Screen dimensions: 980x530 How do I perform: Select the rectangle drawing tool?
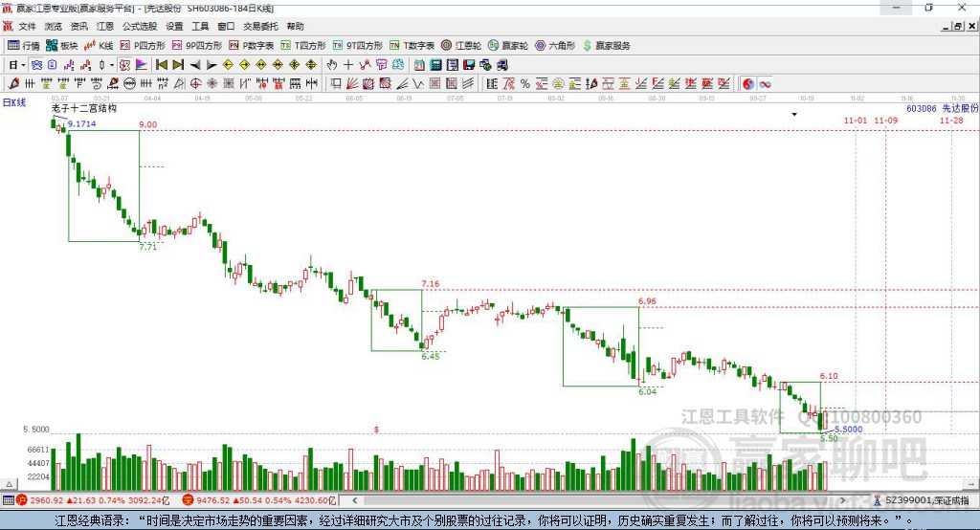(336, 84)
